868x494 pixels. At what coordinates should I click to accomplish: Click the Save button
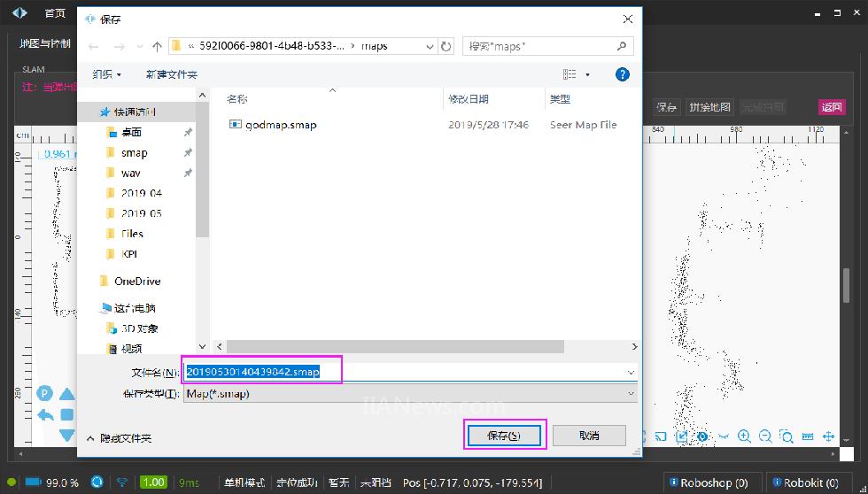(x=504, y=436)
